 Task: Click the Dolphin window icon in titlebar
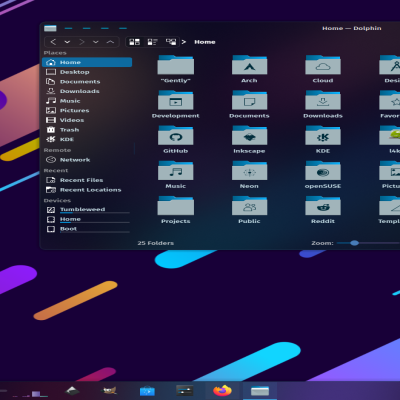(50, 28)
